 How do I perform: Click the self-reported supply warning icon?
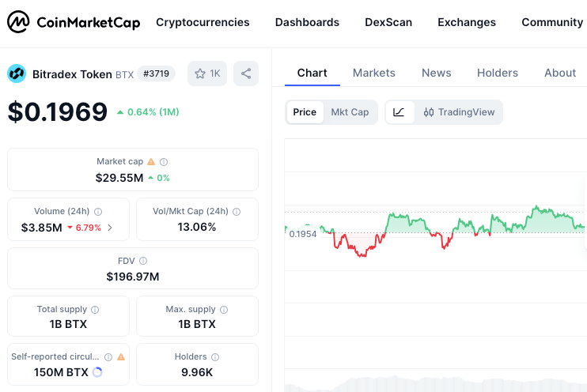(121, 357)
